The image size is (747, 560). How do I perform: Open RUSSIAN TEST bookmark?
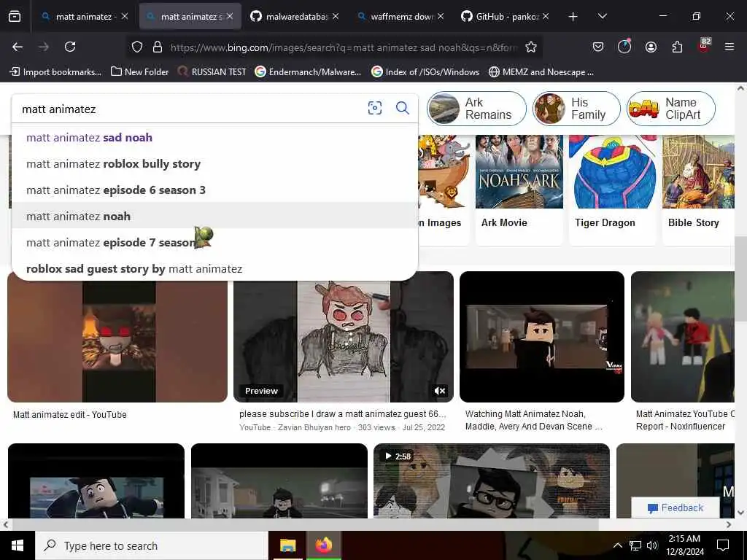212,72
